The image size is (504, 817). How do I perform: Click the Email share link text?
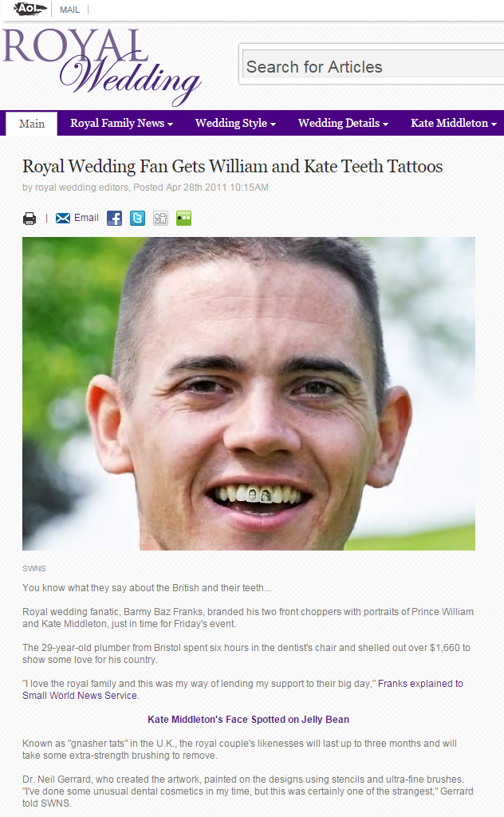pos(86,218)
